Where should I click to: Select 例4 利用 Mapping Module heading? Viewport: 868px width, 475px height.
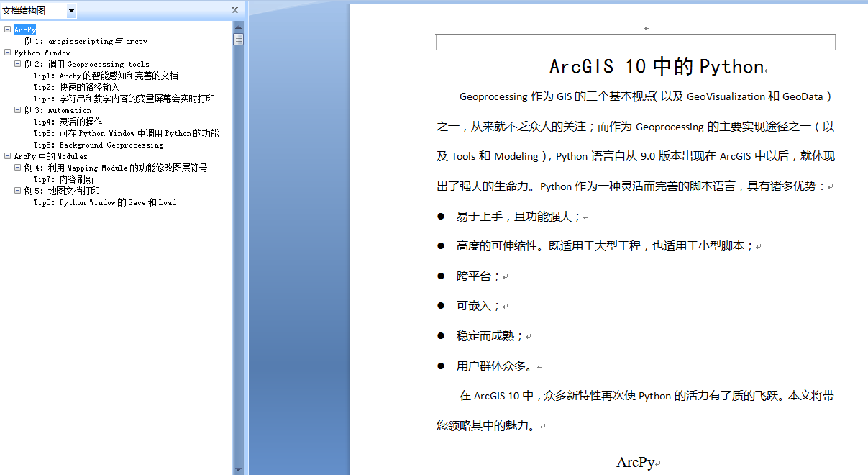coord(116,168)
